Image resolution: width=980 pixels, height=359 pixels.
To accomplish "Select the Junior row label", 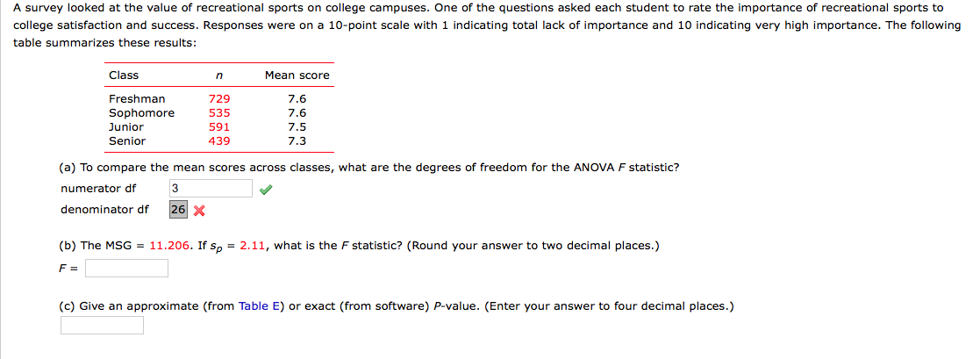I will (x=126, y=127).
